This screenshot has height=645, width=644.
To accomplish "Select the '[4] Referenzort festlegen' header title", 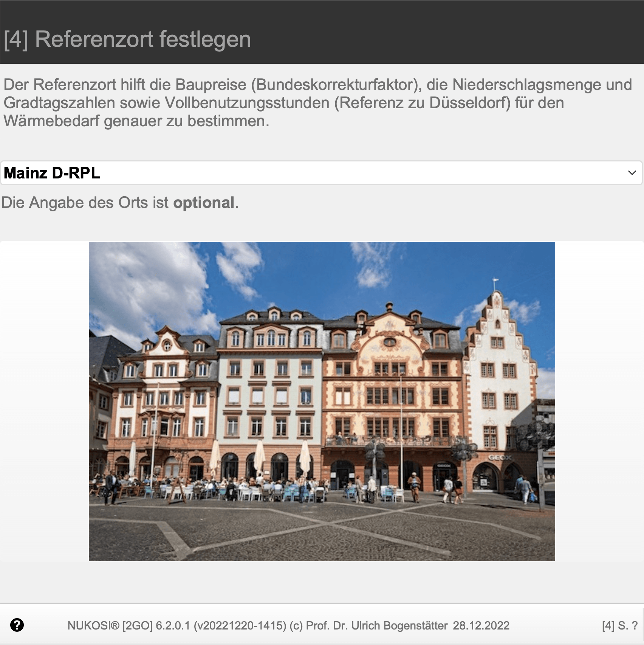I will (x=127, y=39).
